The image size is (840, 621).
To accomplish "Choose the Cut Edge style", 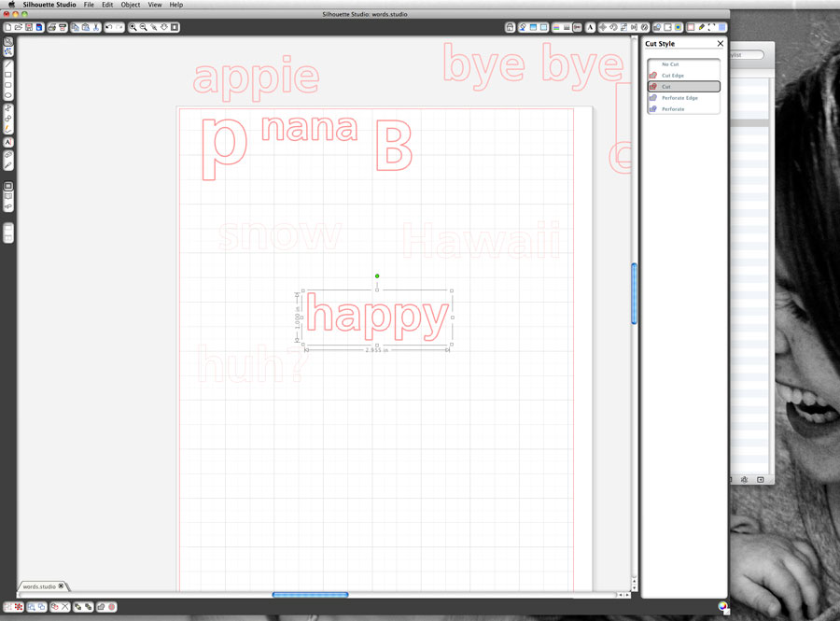I will click(683, 76).
